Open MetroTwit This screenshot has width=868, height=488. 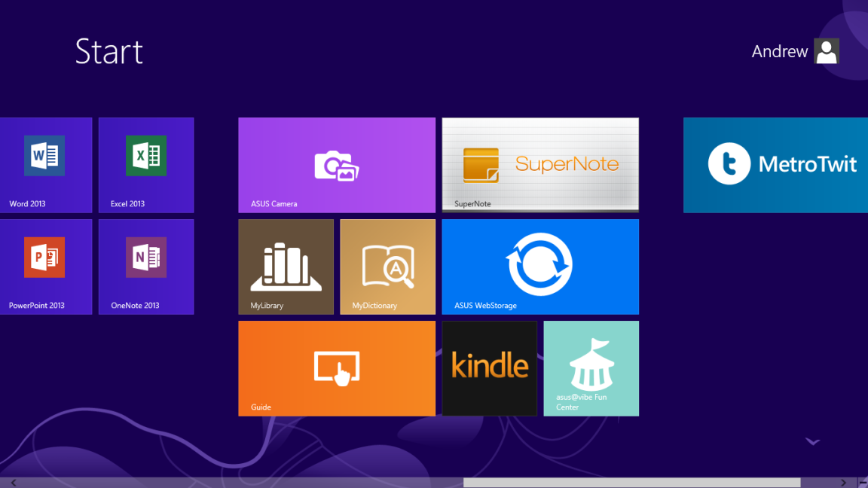[775, 165]
